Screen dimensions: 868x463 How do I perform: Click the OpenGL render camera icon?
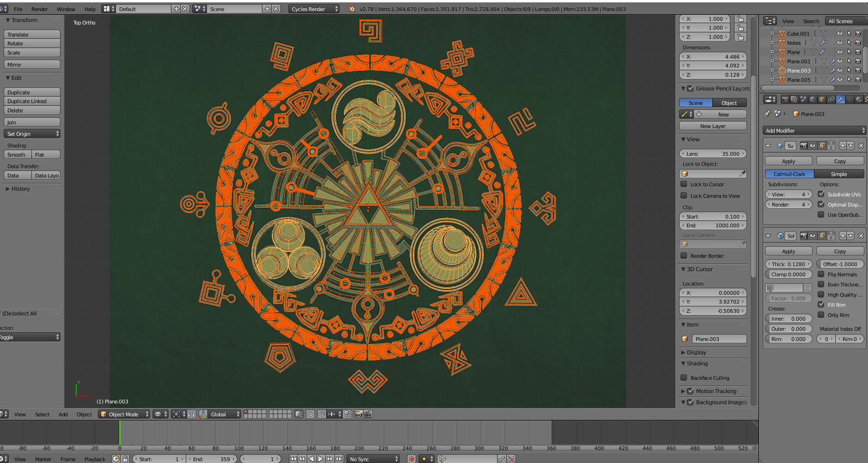(x=358, y=414)
